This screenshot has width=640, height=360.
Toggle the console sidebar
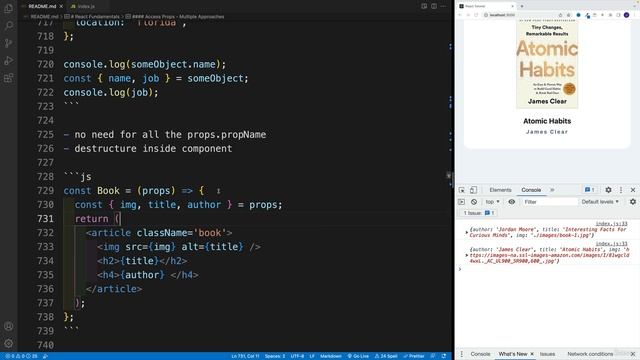coord(461,202)
